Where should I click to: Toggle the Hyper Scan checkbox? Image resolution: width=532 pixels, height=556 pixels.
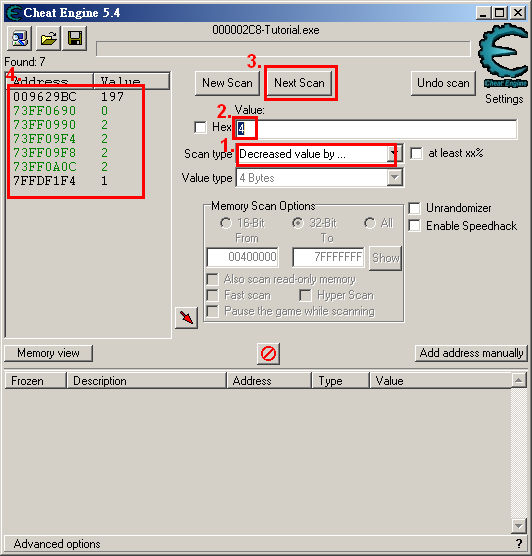coord(305,295)
